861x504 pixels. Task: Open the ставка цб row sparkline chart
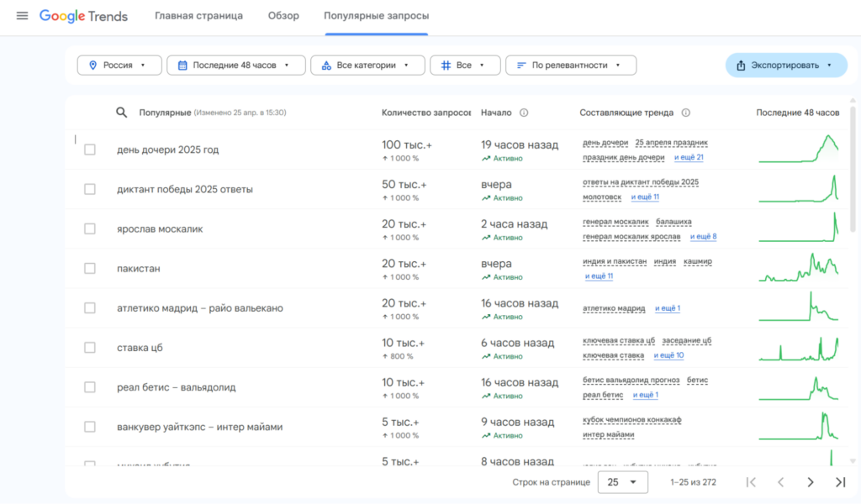(x=799, y=348)
